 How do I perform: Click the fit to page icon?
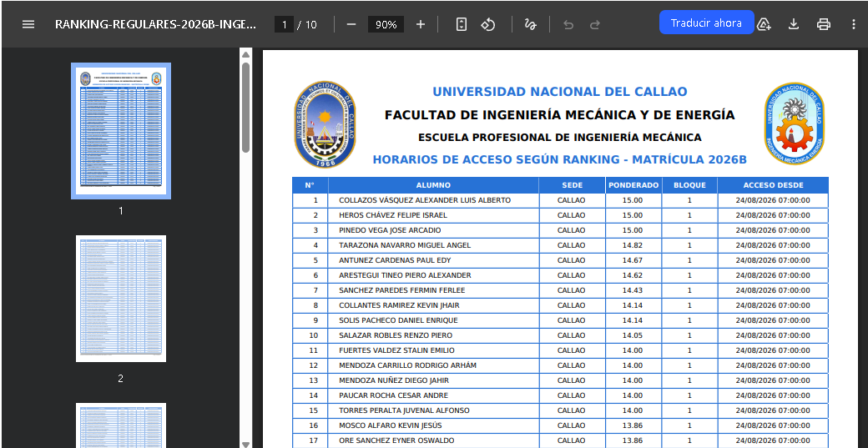pyautogui.click(x=461, y=24)
